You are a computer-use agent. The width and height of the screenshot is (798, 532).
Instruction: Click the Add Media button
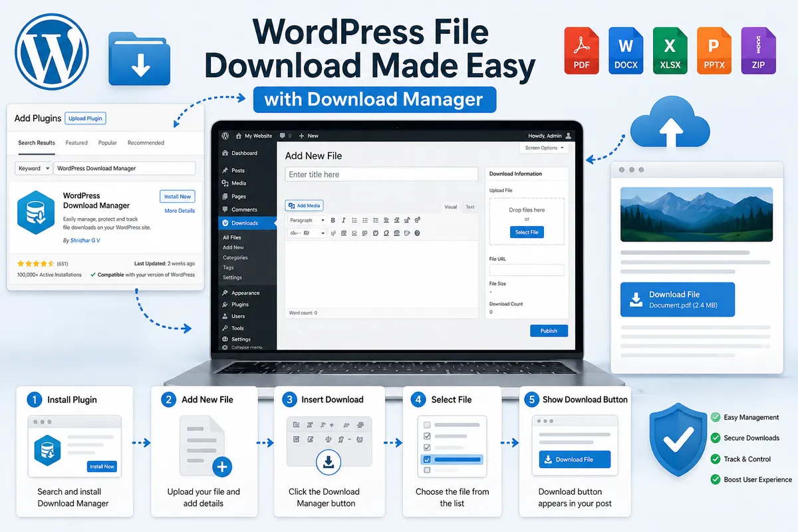point(304,205)
